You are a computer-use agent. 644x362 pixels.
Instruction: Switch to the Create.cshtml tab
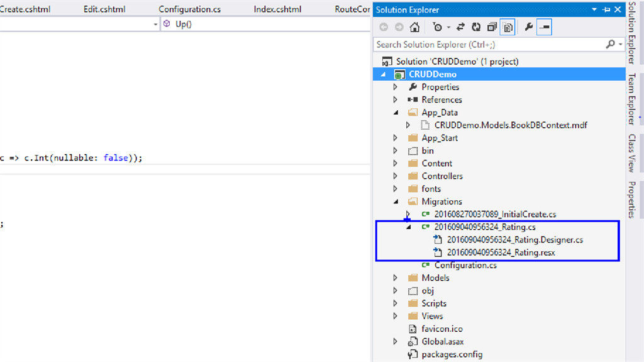[25, 9]
